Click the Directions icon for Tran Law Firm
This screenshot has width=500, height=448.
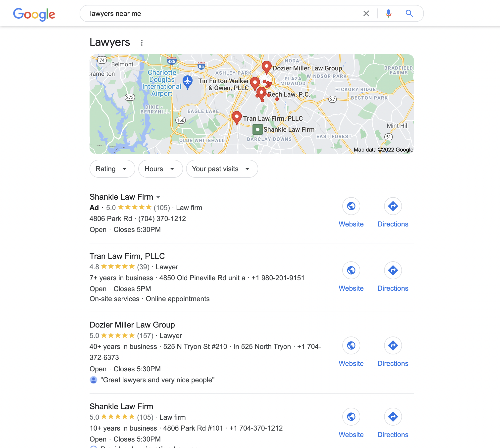pyautogui.click(x=393, y=270)
